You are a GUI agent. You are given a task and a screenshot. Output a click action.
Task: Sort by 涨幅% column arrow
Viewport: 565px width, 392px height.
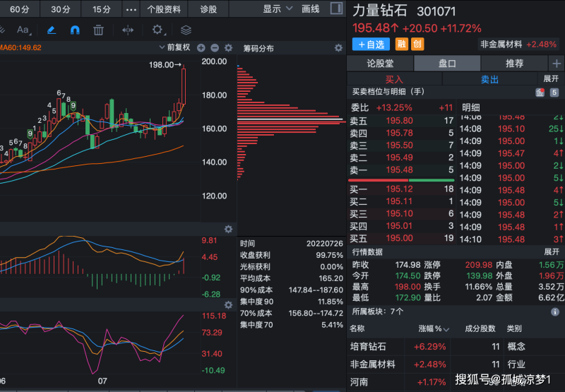coord(446,329)
